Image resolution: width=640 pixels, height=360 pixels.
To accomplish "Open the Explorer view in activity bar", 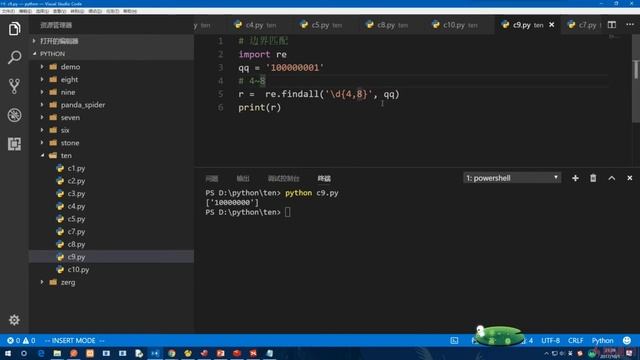I will click(14, 29).
